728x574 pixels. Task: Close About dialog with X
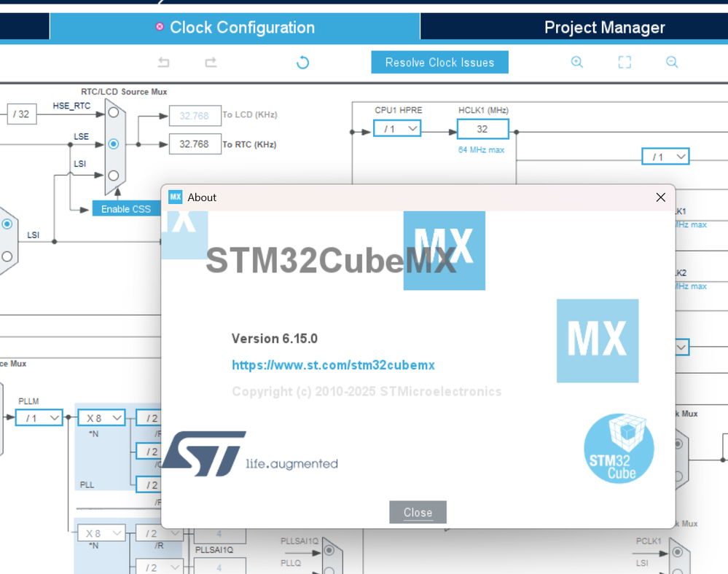coord(660,197)
